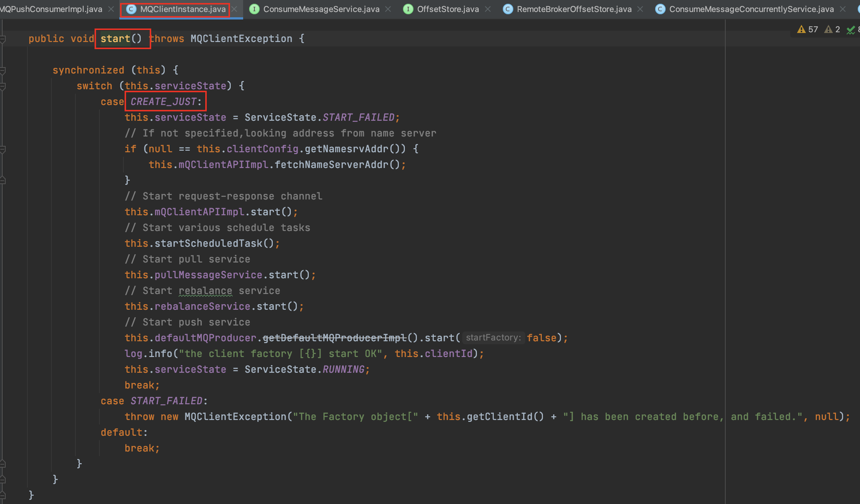
Task: Click the break statement under default
Action: click(x=142, y=448)
